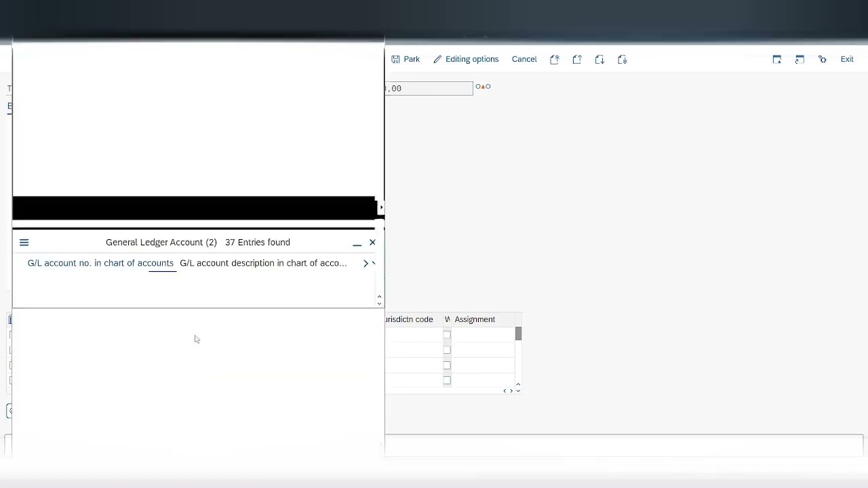Click scroll down arrow in search dialog
This screenshot has width=868, height=488.
tap(379, 303)
